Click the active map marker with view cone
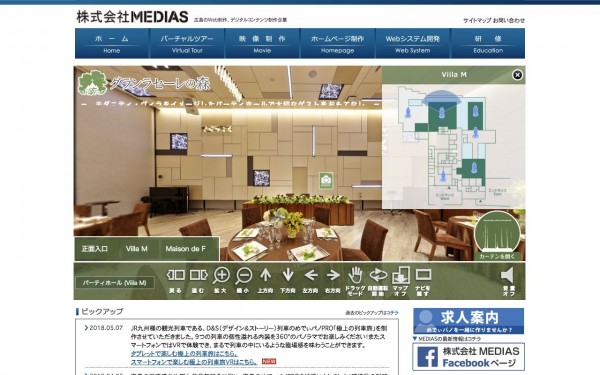 click(442, 112)
